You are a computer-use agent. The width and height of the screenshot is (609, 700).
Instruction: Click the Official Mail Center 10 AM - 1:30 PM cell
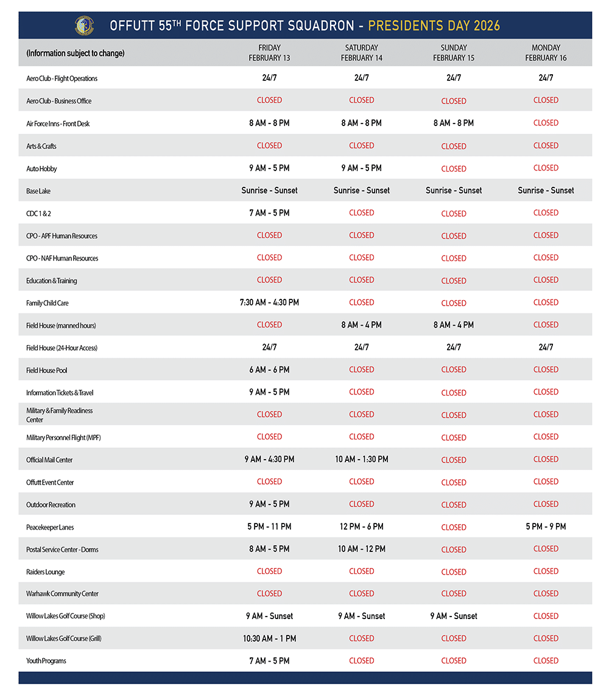point(361,460)
